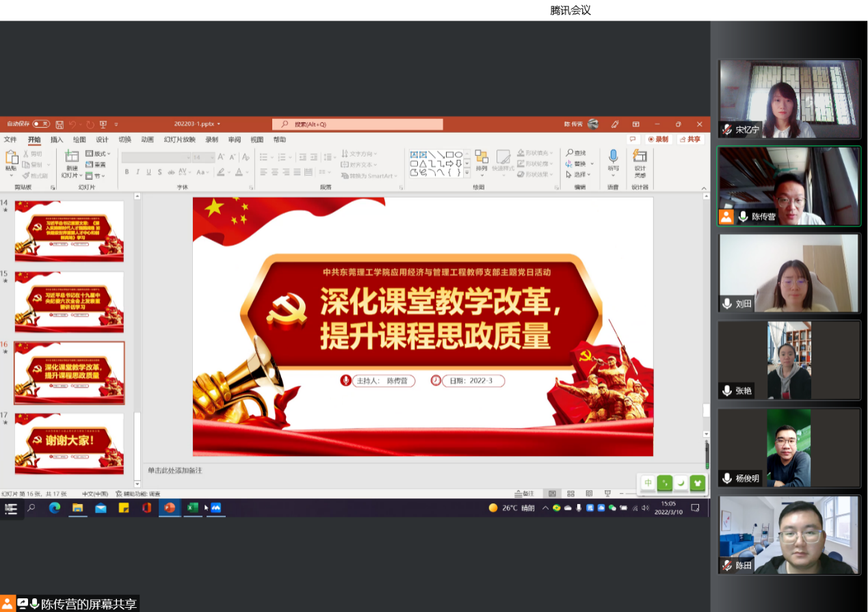
Task: Toggle the 中 input method language button
Action: 648,483
